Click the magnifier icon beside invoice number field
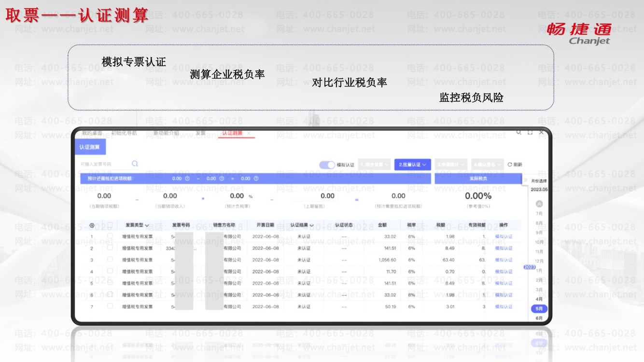This screenshot has height=362, width=644. tap(135, 164)
